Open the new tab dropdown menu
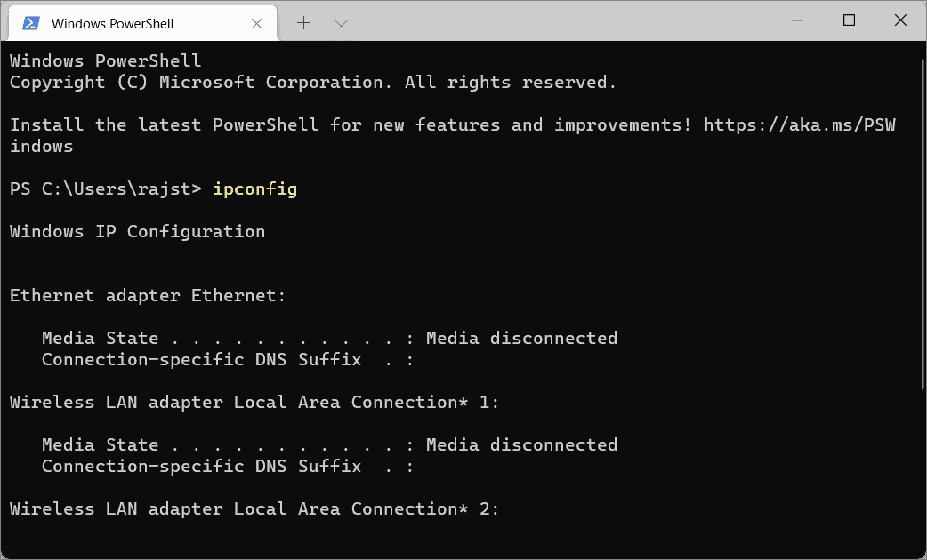927x560 pixels. (342, 22)
